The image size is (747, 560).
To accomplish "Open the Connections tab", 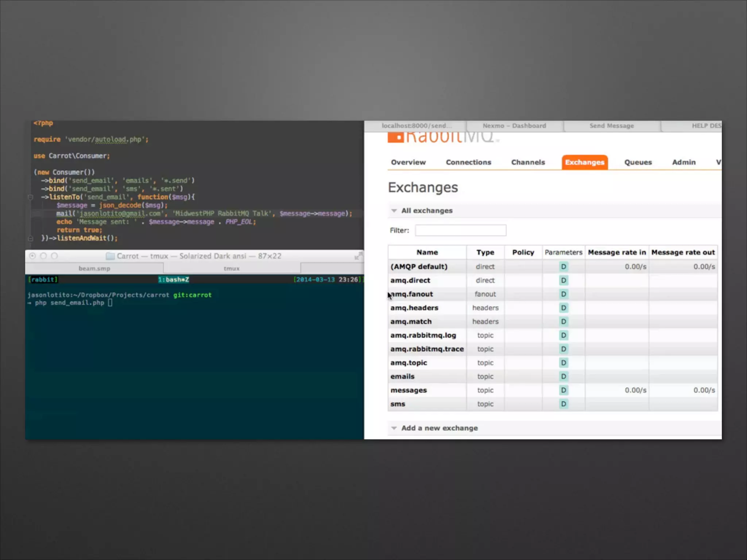I will 468,162.
